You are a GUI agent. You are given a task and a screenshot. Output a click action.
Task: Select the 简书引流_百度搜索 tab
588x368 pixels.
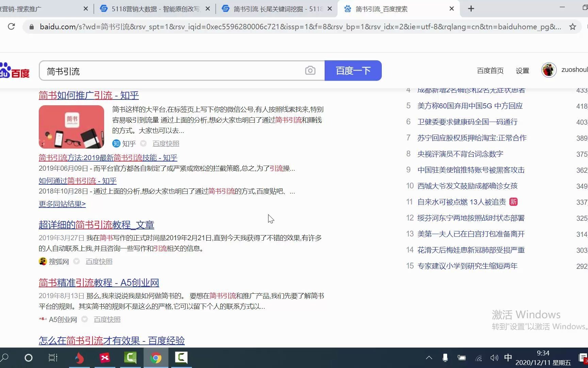tap(398, 9)
